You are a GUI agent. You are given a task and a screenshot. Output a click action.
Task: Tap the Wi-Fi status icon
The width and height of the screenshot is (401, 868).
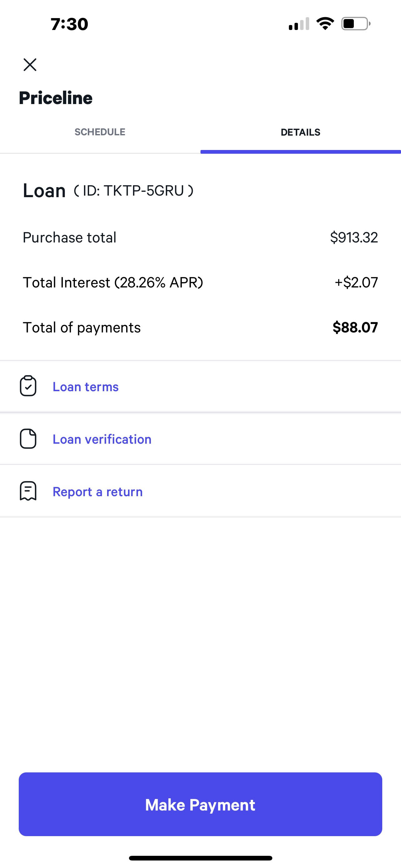tap(325, 23)
